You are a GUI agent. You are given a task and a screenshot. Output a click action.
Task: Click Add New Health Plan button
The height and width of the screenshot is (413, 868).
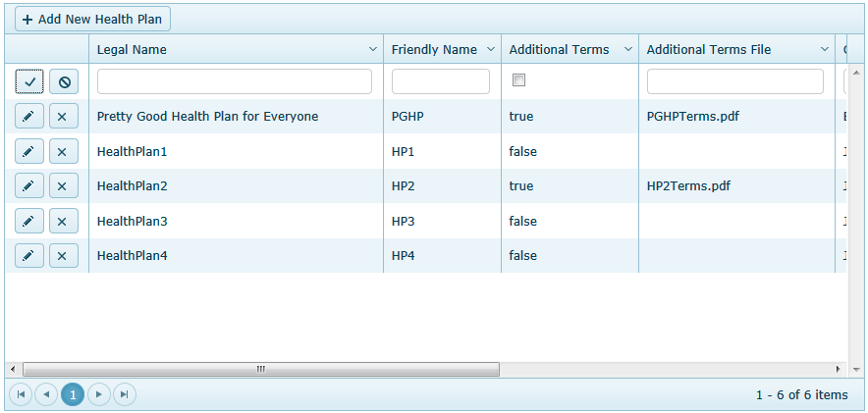point(92,19)
